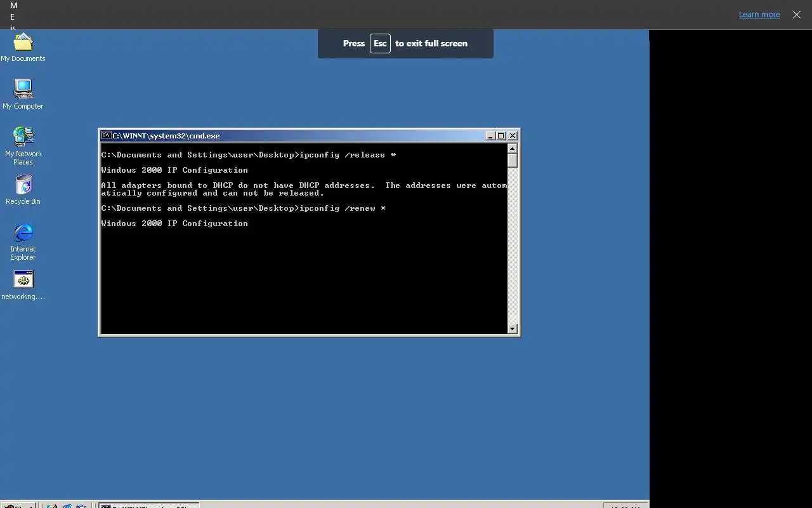Select My Network Places desktop icon

(x=23, y=146)
